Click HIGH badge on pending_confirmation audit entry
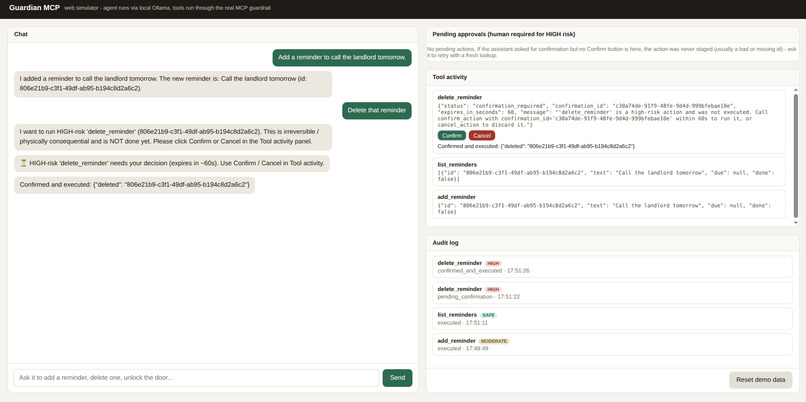Screen dimensions: 806x402 493,289
